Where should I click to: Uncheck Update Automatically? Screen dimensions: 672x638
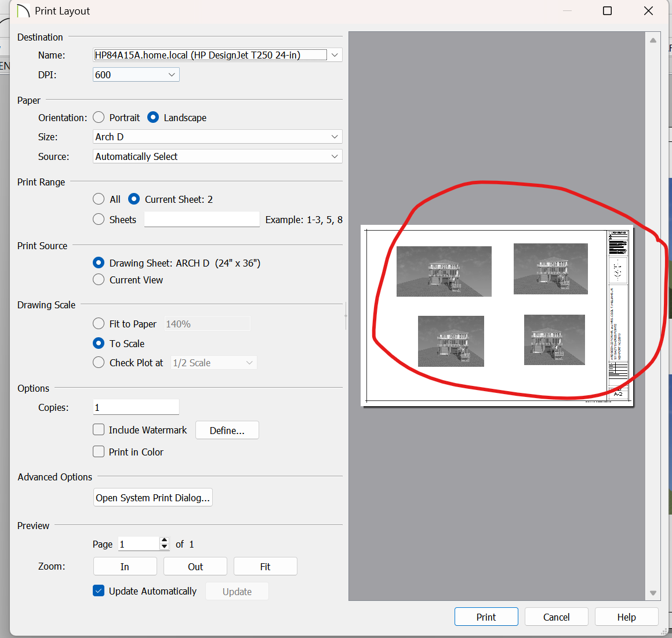click(x=99, y=591)
